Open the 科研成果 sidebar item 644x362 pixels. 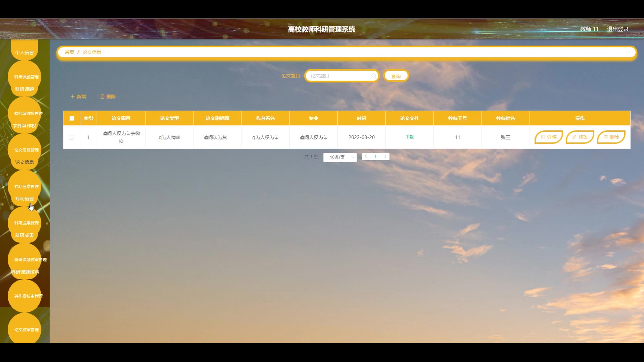(x=24, y=235)
